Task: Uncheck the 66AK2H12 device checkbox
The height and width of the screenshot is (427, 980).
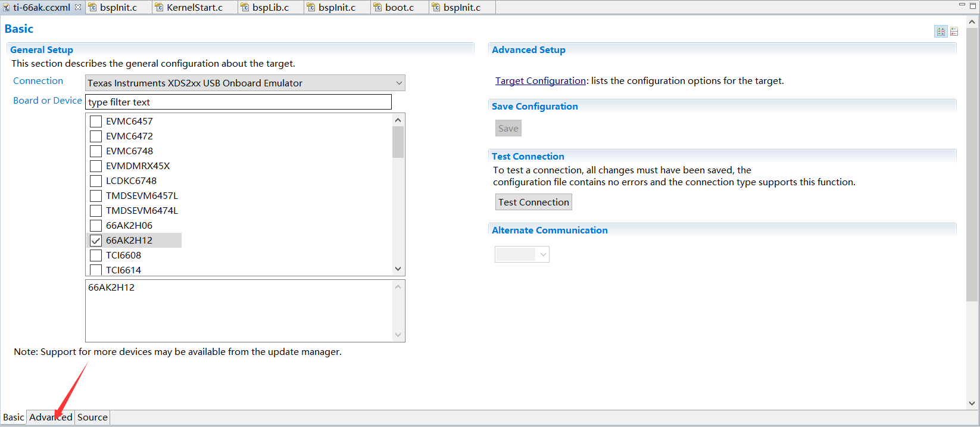Action: click(96, 240)
